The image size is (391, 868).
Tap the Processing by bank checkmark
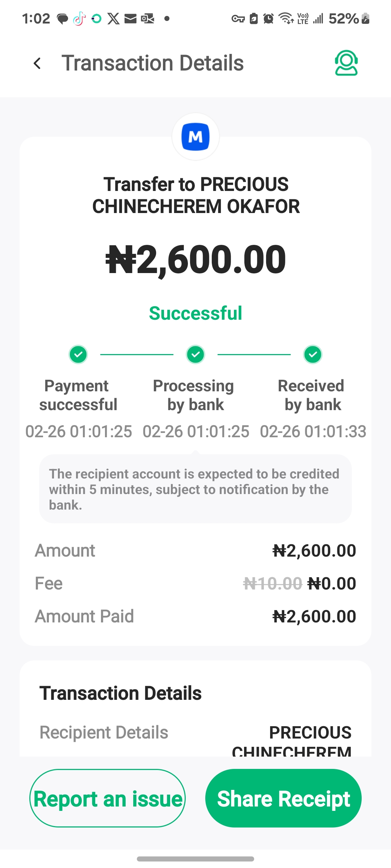click(x=195, y=354)
